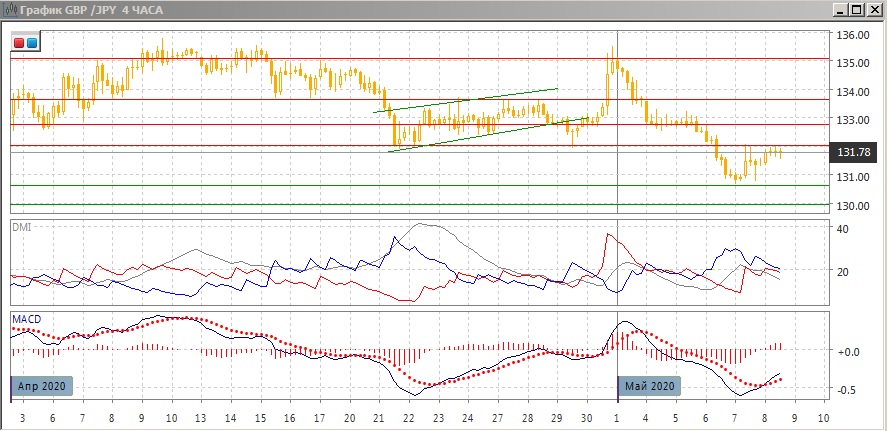This screenshot has height=431, width=887.
Task: Select the 'Апр 2020' month marker
Action: click(42, 386)
